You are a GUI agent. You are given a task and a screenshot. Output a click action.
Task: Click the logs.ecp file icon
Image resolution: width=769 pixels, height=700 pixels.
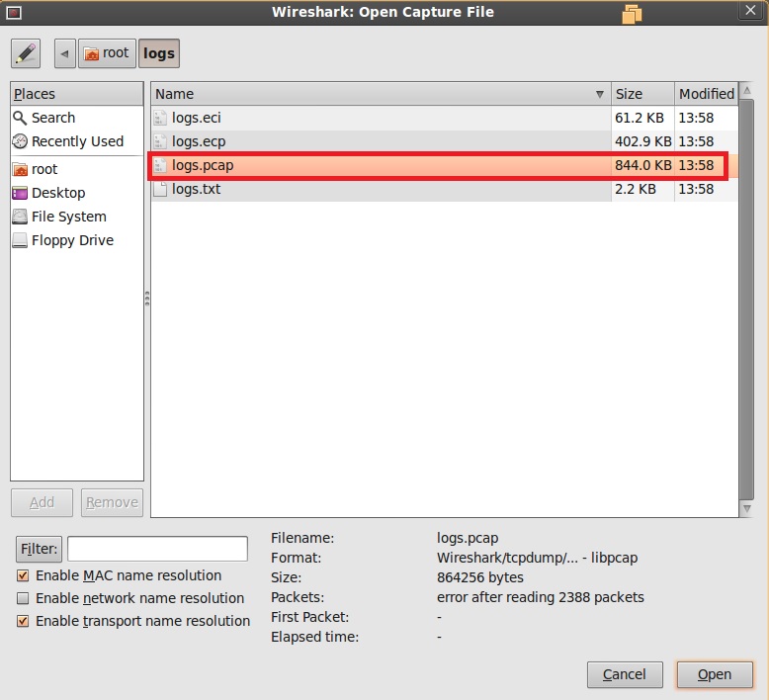(160, 141)
